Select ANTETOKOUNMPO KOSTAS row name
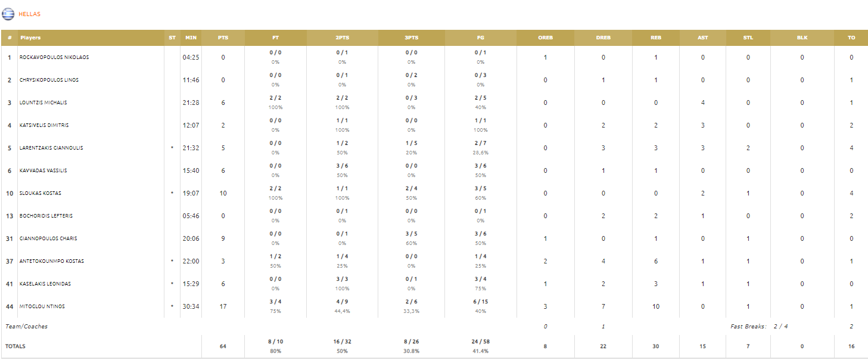Viewport: 868px width, 363px height. click(52, 261)
